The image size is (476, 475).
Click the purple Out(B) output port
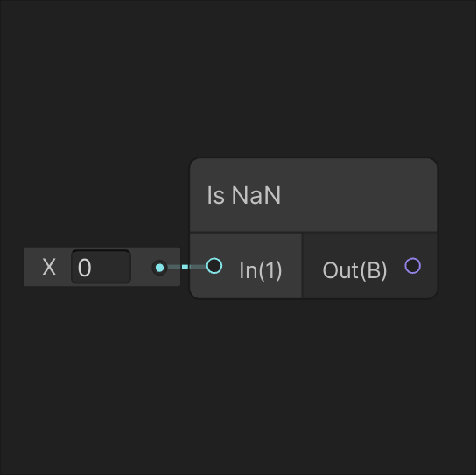click(412, 266)
